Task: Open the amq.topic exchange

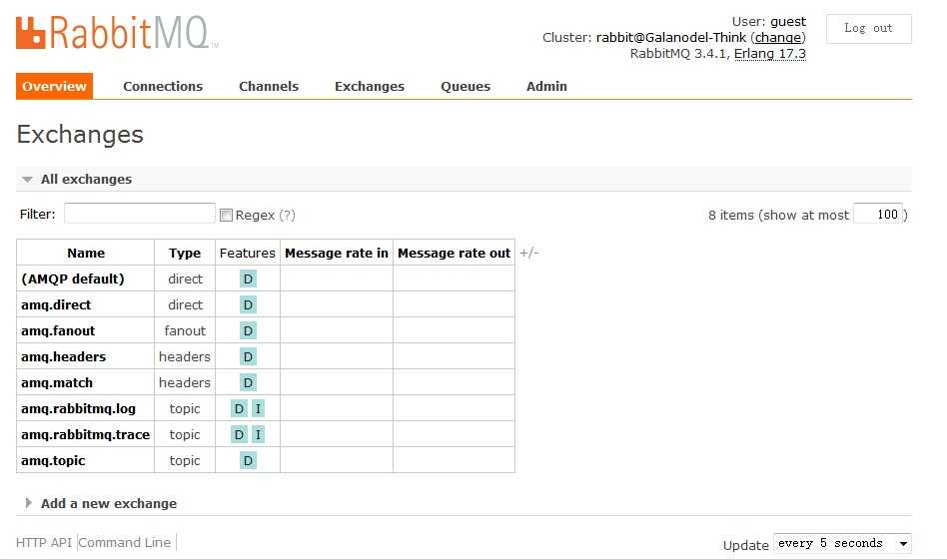Action: (x=53, y=460)
